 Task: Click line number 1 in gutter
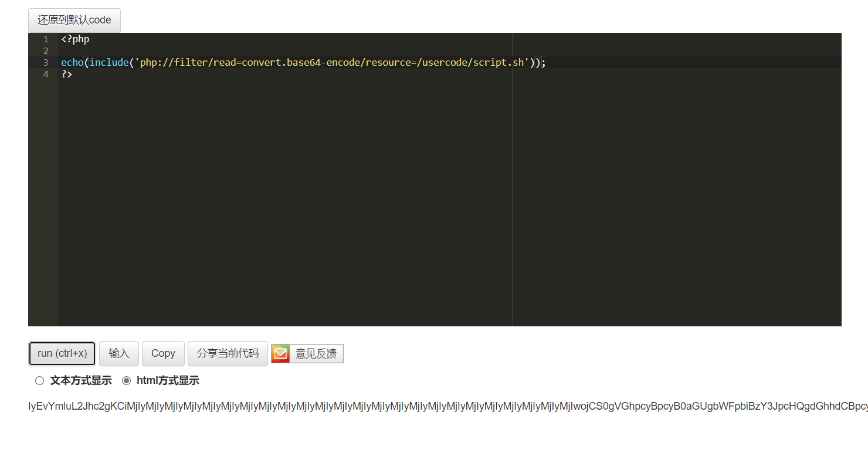[x=46, y=39]
